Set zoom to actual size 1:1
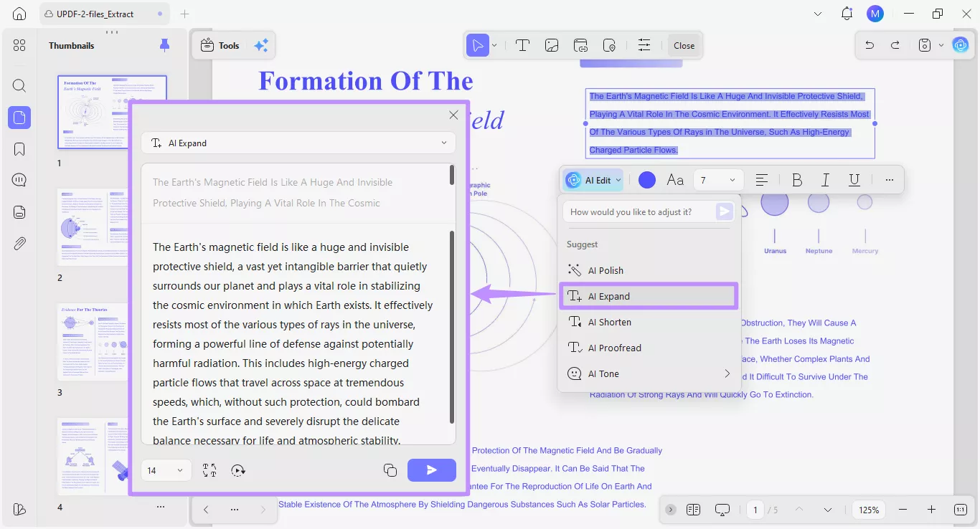 (x=961, y=510)
